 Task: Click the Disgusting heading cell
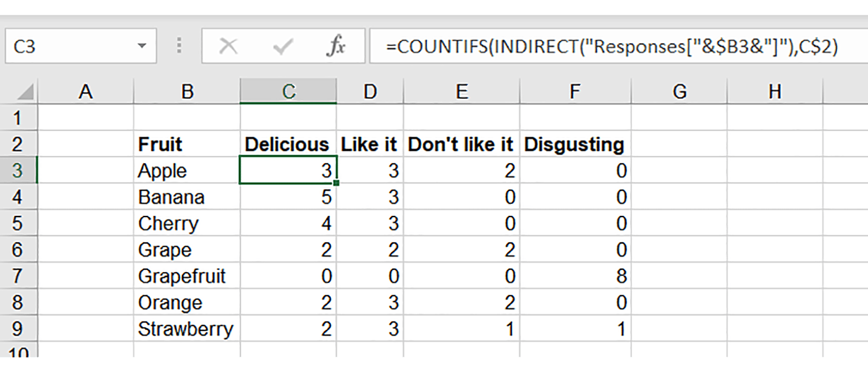click(x=575, y=144)
